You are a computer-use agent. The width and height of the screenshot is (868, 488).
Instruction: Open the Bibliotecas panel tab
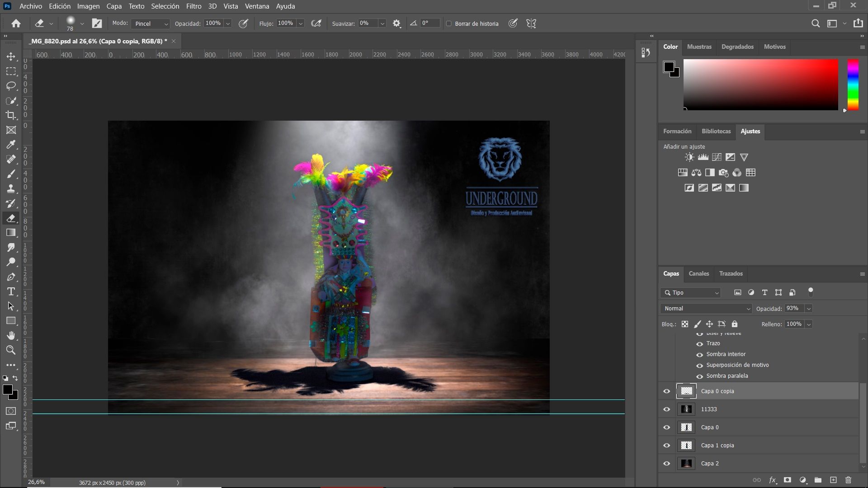point(716,131)
